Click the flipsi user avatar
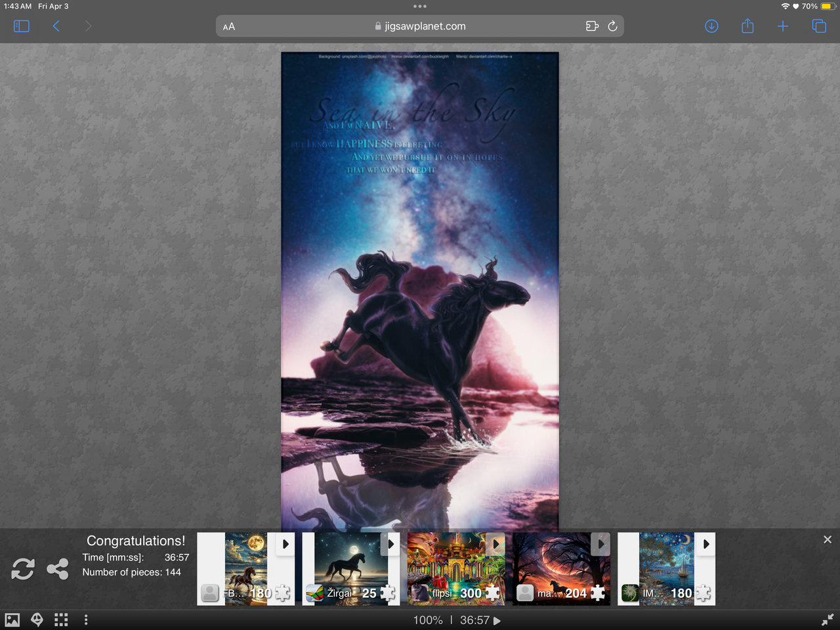The height and width of the screenshot is (630, 840). [x=420, y=593]
